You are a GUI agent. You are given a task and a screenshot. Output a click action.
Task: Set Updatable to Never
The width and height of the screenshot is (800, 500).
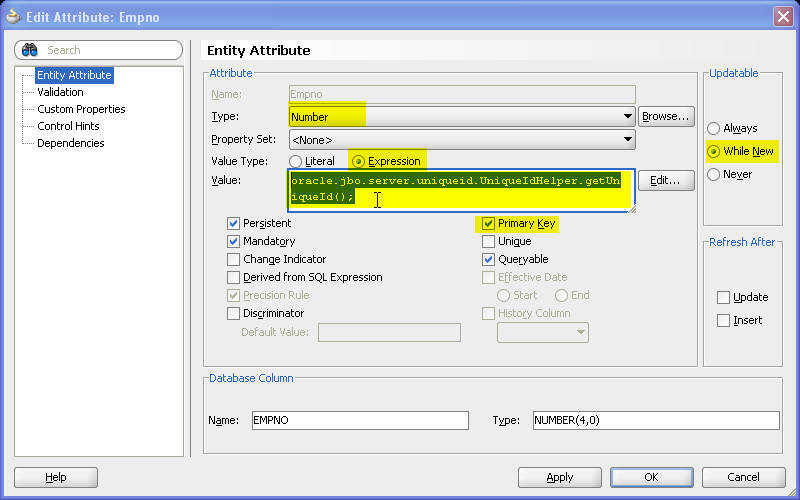click(714, 174)
